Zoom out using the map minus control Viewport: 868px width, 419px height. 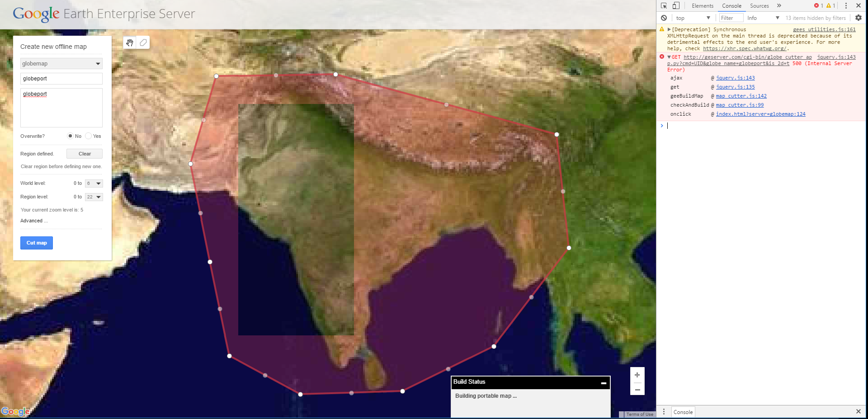click(637, 389)
